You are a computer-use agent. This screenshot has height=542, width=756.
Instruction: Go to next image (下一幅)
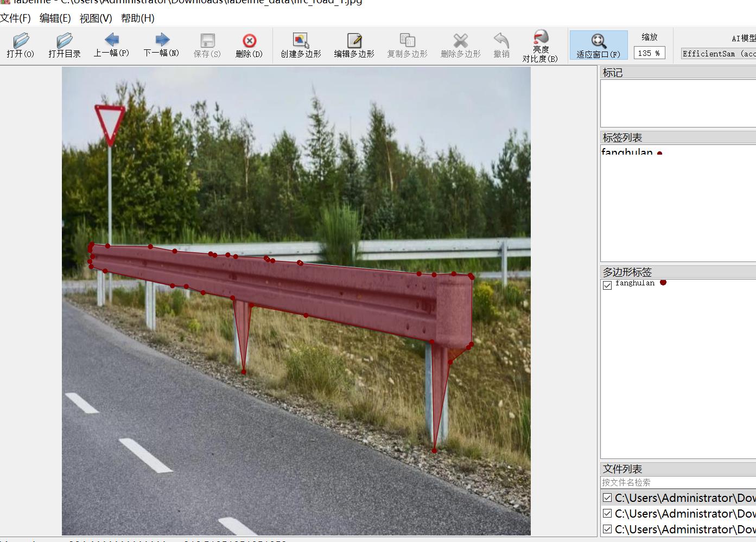[x=161, y=45]
